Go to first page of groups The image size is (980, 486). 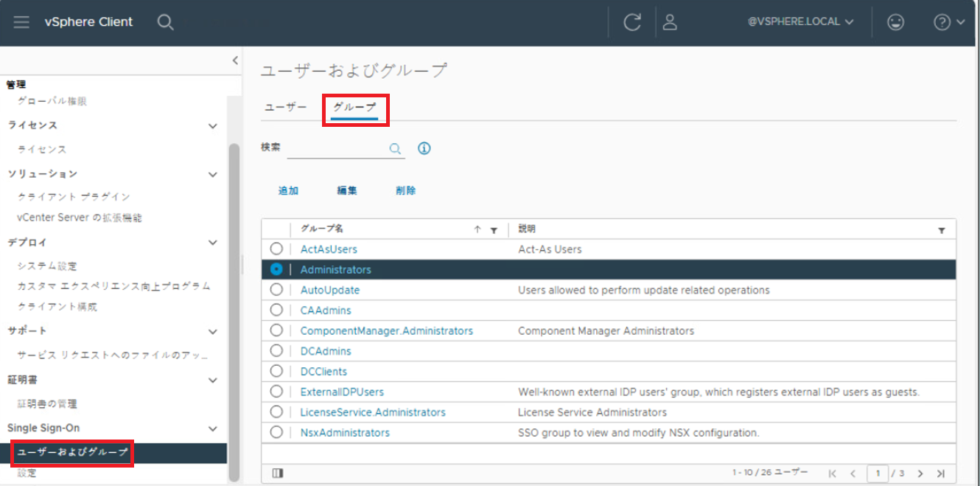(833, 473)
